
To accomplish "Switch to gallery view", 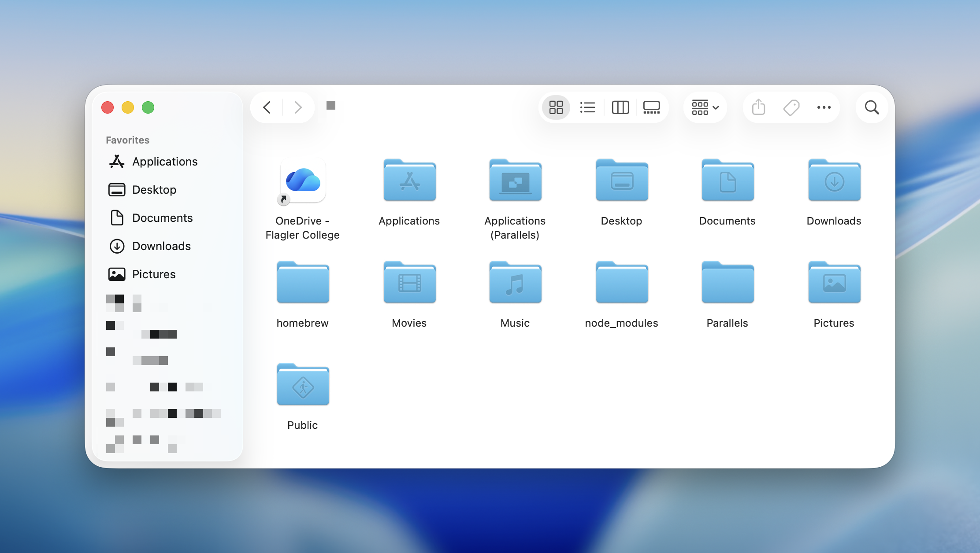I will click(x=651, y=107).
